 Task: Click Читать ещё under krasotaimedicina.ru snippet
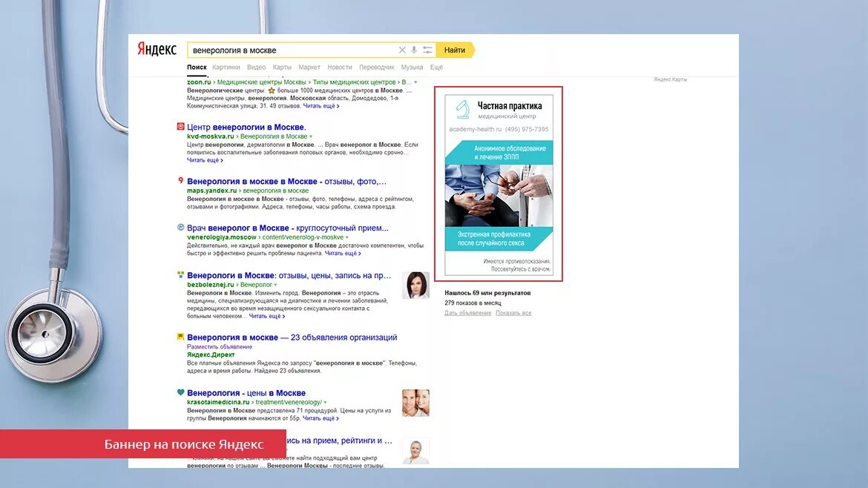click(320, 418)
